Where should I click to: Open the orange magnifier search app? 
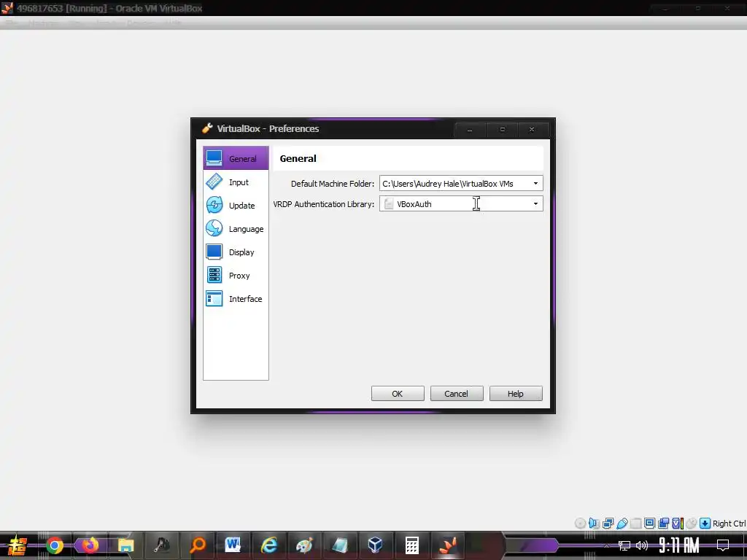[x=197, y=545]
